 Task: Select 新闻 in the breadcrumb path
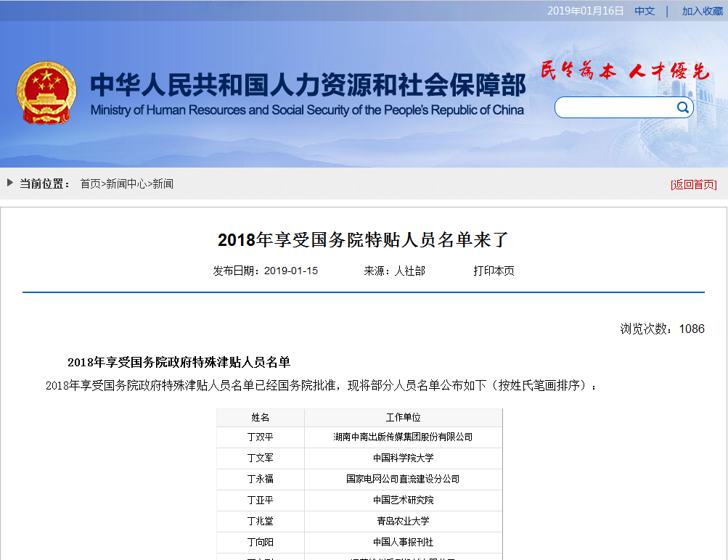[x=163, y=184]
